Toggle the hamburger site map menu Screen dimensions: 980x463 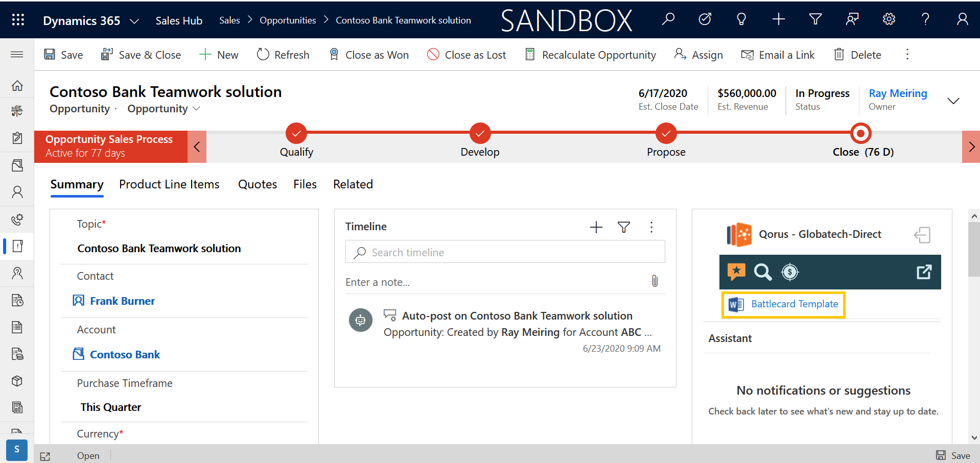coord(17,54)
